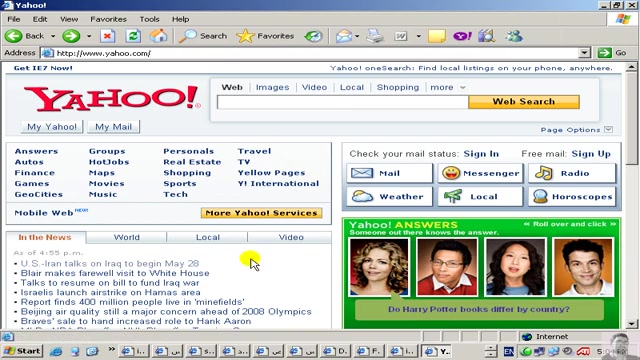
Task: Open the Edit menu
Action: 40,19
